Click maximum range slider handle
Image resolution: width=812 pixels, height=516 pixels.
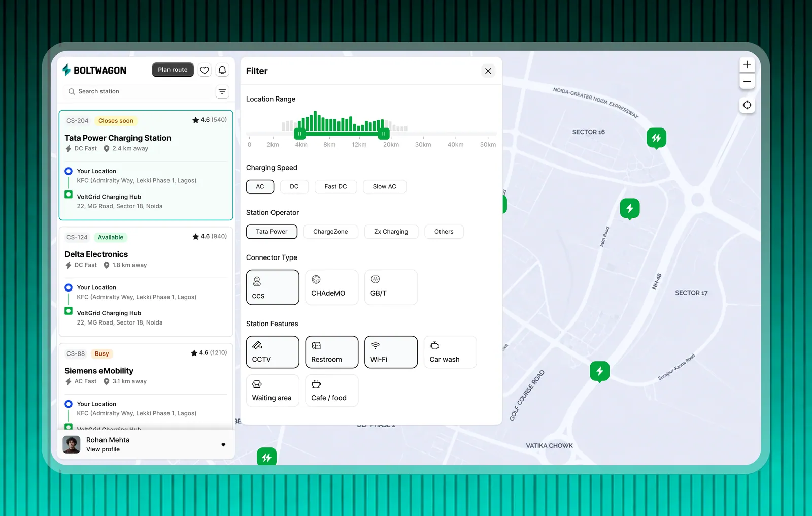pyautogui.click(x=384, y=134)
